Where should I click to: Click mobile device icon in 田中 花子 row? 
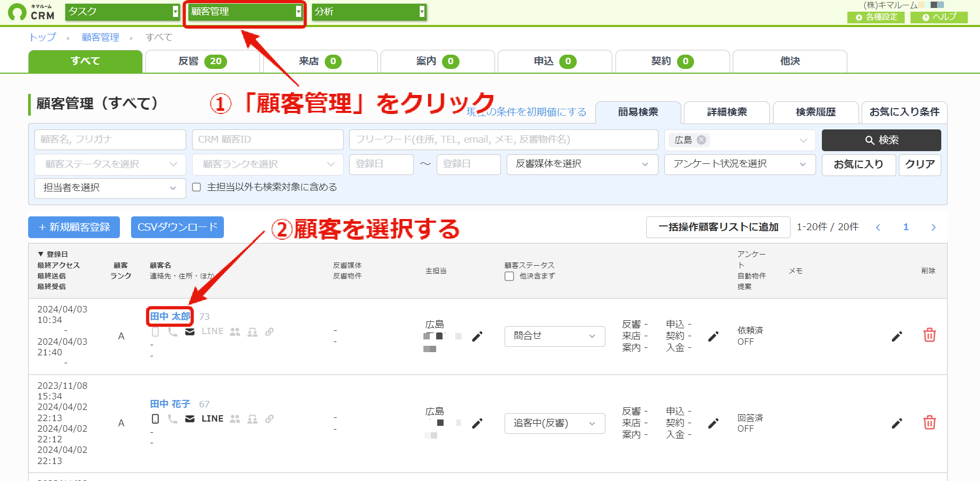click(155, 419)
